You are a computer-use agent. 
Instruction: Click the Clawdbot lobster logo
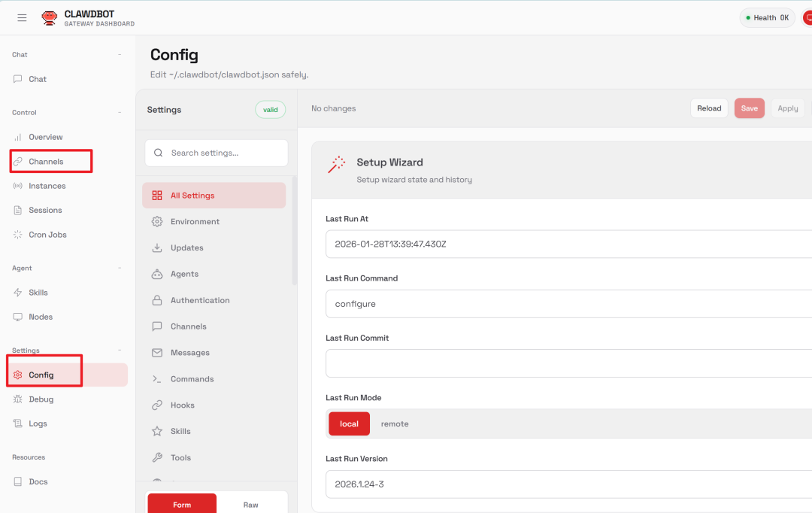point(49,18)
